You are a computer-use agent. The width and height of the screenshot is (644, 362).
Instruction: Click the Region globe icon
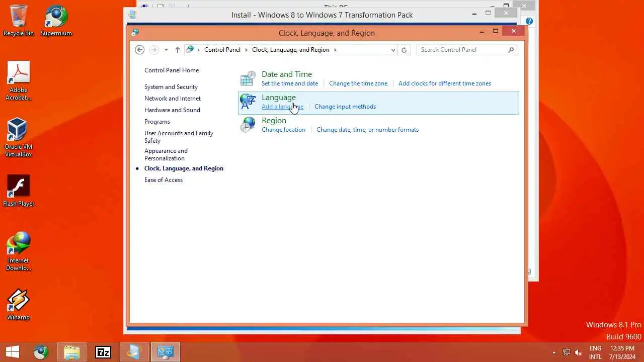click(x=248, y=125)
